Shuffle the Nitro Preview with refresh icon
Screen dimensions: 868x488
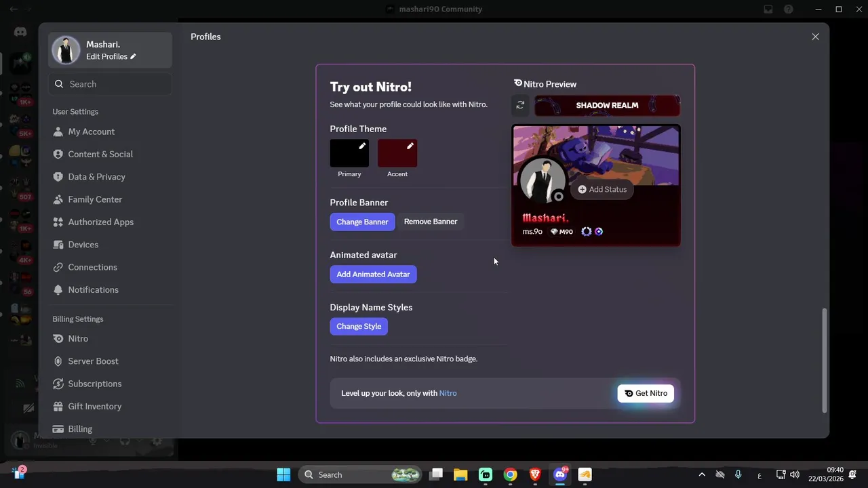click(x=520, y=105)
